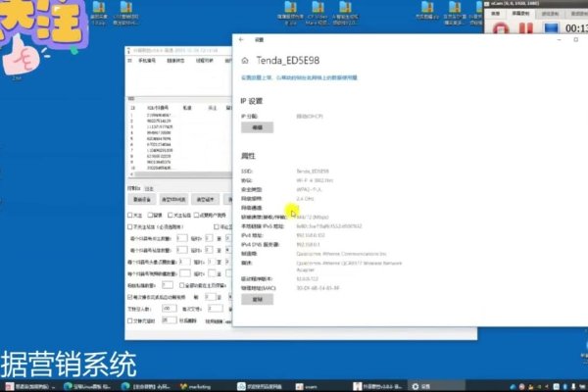Tick the 关注私信 checkbox
Screen dimensions: 588x392
[x=171, y=215]
